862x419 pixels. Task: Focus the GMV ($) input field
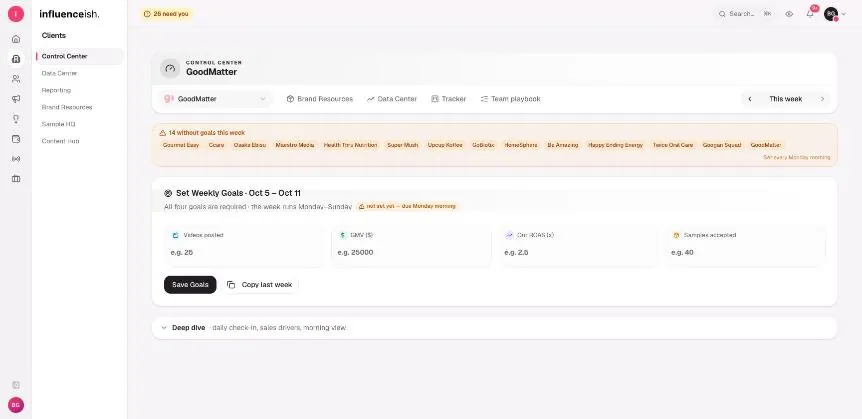(411, 252)
